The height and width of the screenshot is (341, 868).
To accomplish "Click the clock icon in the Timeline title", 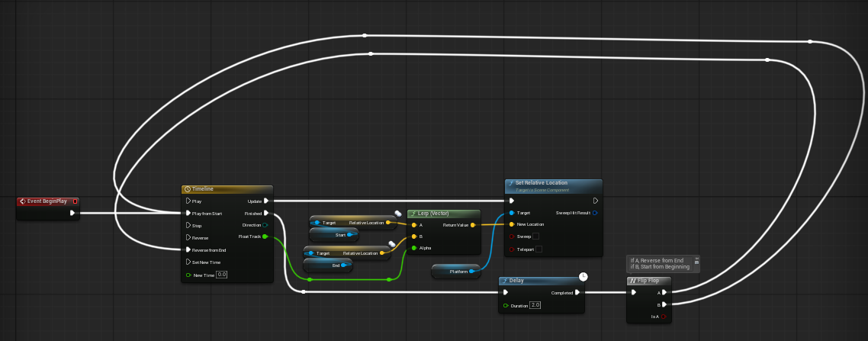I will pyautogui.click(x=188, y=189).
